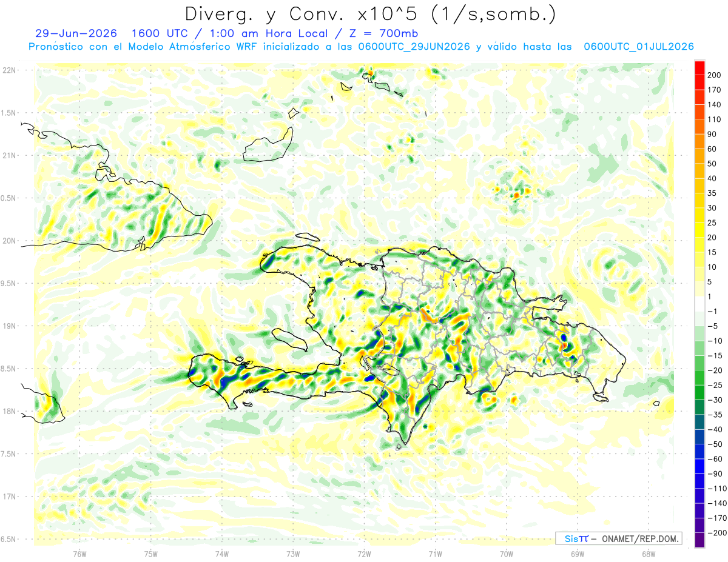The height and width of the screenshot is (562, 728).
Task: Click the '68W' longitude label
Action: pyautogui.click(x=649, y=553)
